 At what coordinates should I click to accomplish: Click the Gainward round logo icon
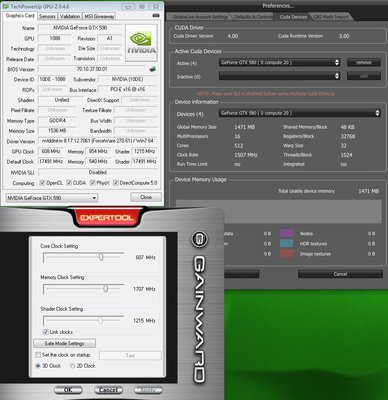pos(199,239)
